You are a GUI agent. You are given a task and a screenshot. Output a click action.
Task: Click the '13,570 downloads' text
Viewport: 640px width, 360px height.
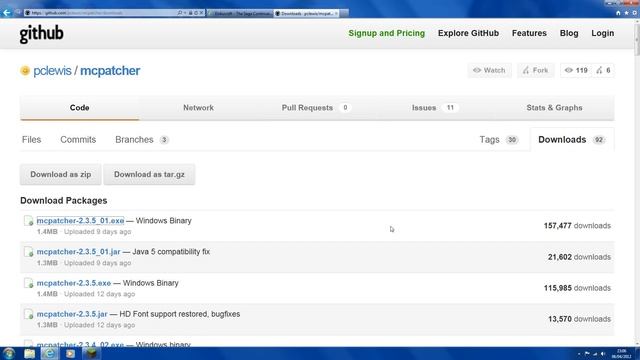579,319
